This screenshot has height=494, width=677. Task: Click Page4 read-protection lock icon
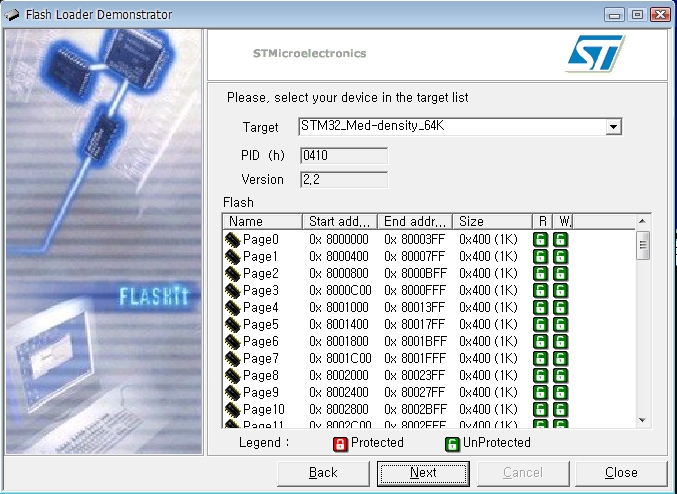pyautogui.click(x=540, y=307)
